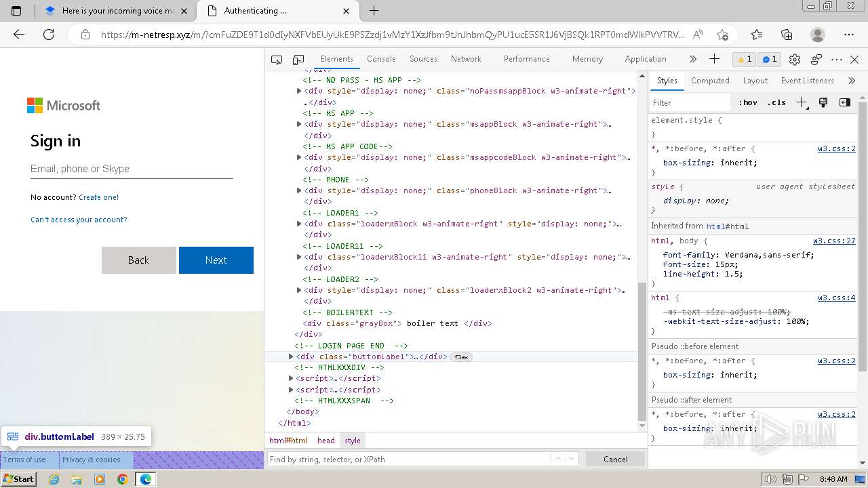This screenshot has width=868, height=488.
Task: Switch to the Sources tab
Action: 423,59
